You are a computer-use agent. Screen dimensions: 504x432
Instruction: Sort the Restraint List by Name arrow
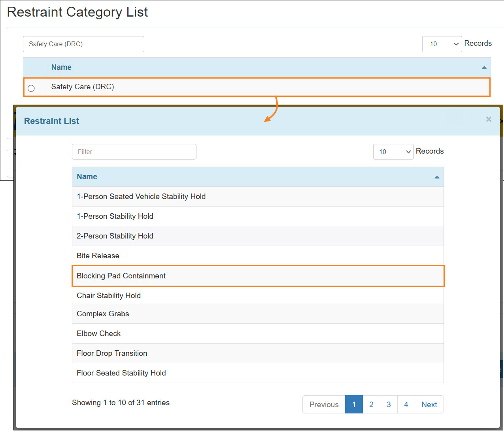pos(437,177)
